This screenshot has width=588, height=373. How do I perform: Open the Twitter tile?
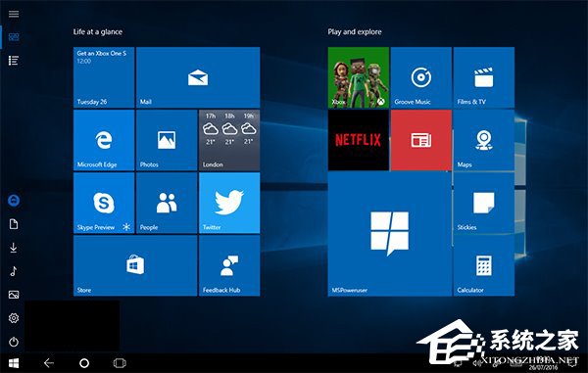point(229,203)
